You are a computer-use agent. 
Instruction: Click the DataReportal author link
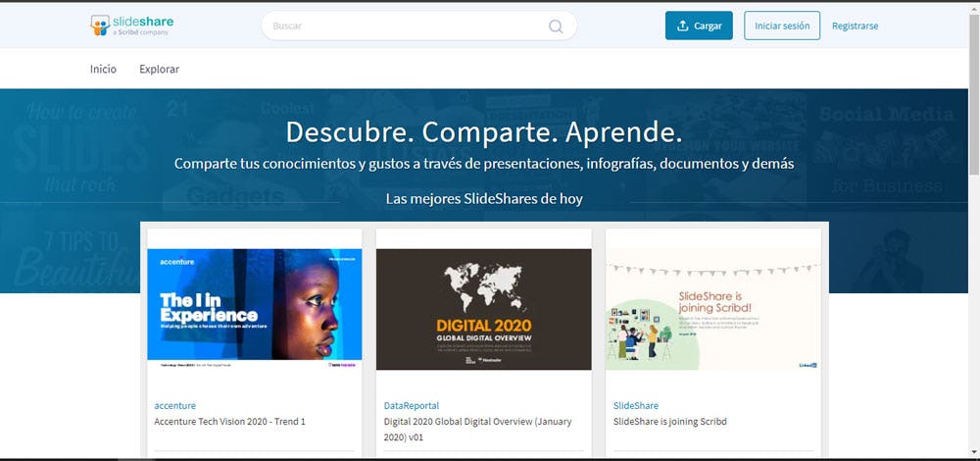coord(412,405)
